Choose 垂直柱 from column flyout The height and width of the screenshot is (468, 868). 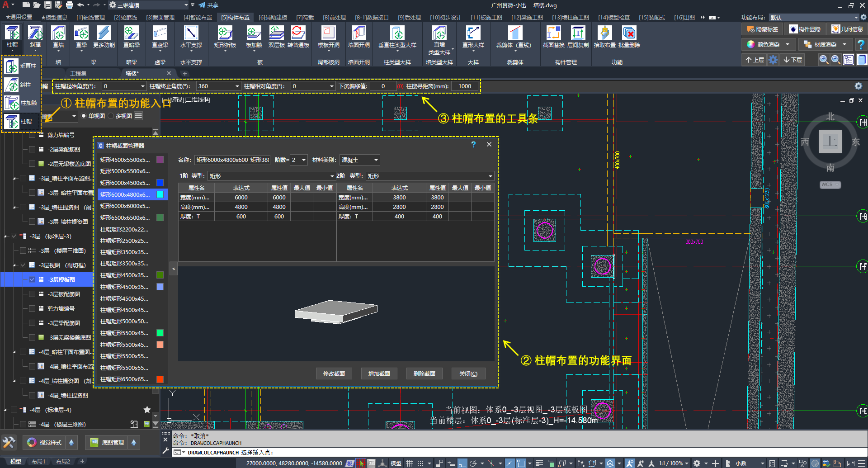[x=21, y=66]
